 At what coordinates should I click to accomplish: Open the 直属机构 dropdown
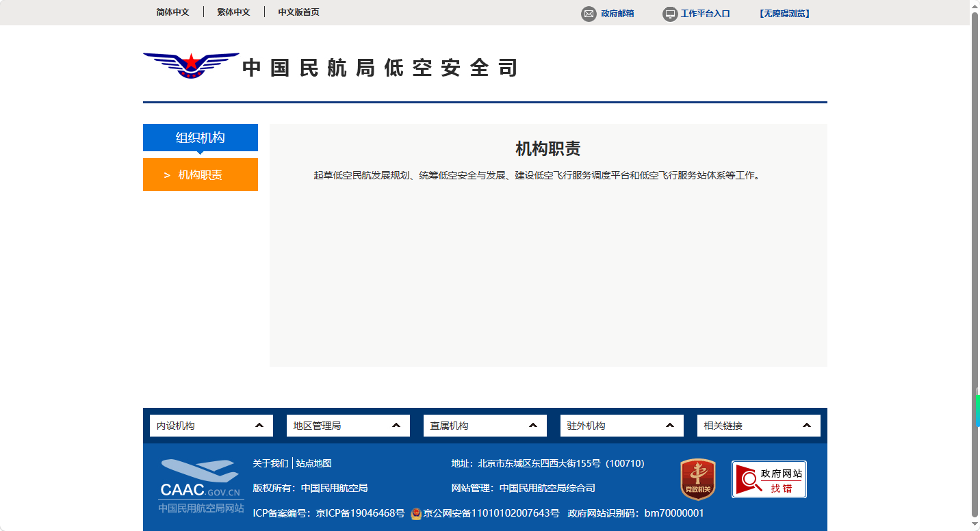[x=485, y=426]
